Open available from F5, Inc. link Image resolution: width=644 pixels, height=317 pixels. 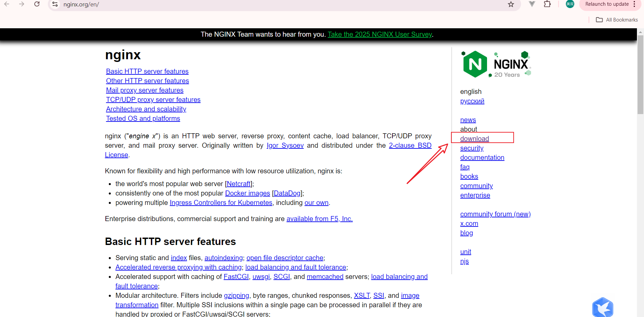pos(320,219)
